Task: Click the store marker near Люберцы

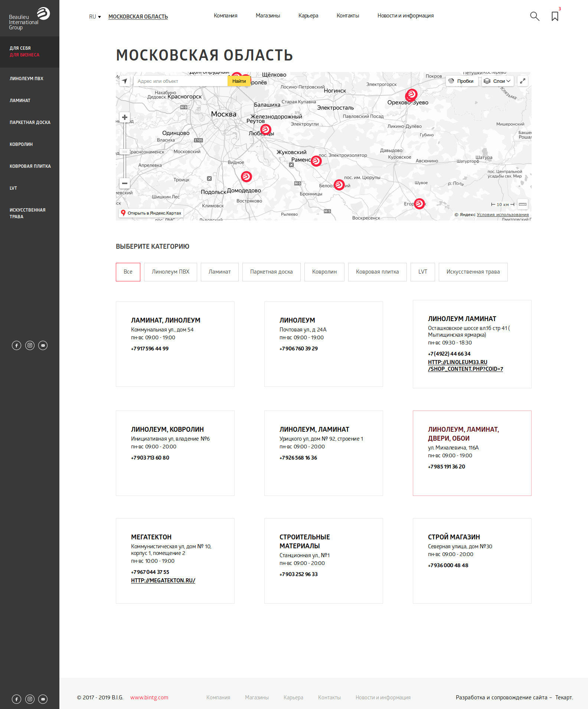Action: pos(265,130)
